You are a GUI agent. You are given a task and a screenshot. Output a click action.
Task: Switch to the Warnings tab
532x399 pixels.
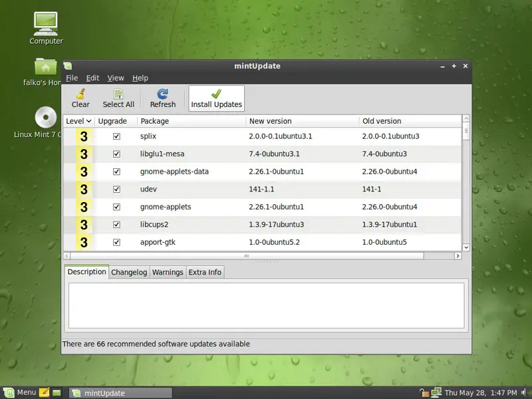click(x=168, y=273)
